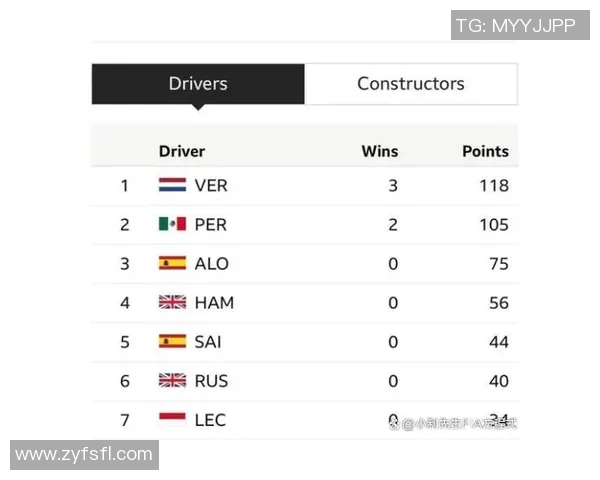Viewport: 600px width, 480px height.
Task: Sort by the Points column header
Action: [485, 151]
